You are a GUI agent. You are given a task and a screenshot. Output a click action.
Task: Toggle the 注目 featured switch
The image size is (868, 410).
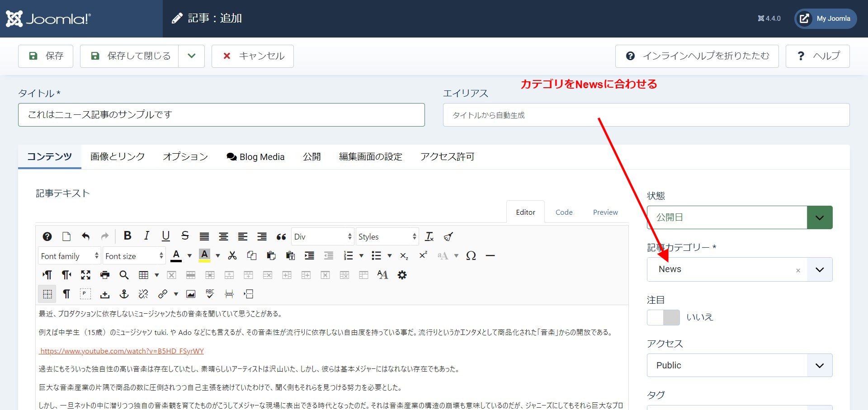tap(663, 317)
